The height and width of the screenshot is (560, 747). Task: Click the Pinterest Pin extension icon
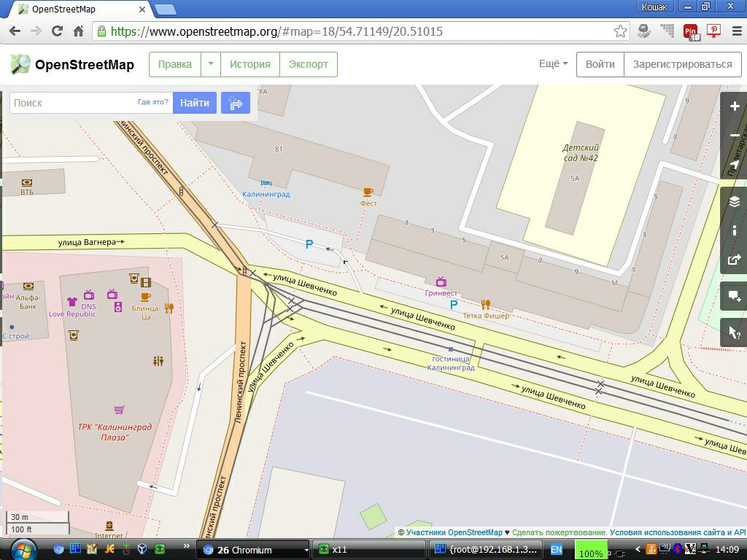(691, 32)
